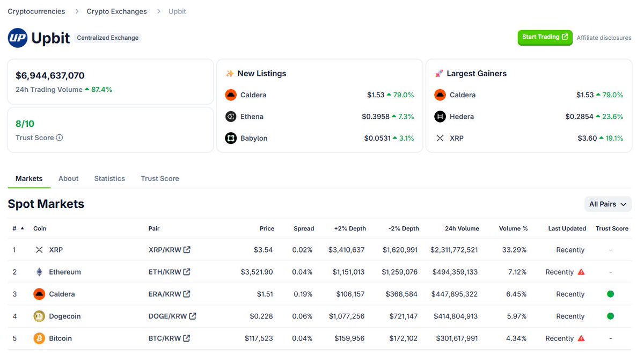Screen dimensions: 644x354
Task: Open Babylon name in New Listings
Action: pos(254,138)
